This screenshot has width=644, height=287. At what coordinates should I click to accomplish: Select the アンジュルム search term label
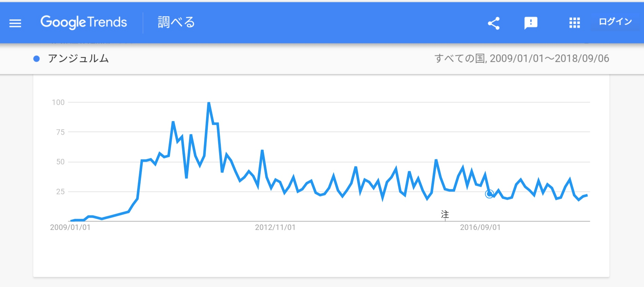(79, 58)
